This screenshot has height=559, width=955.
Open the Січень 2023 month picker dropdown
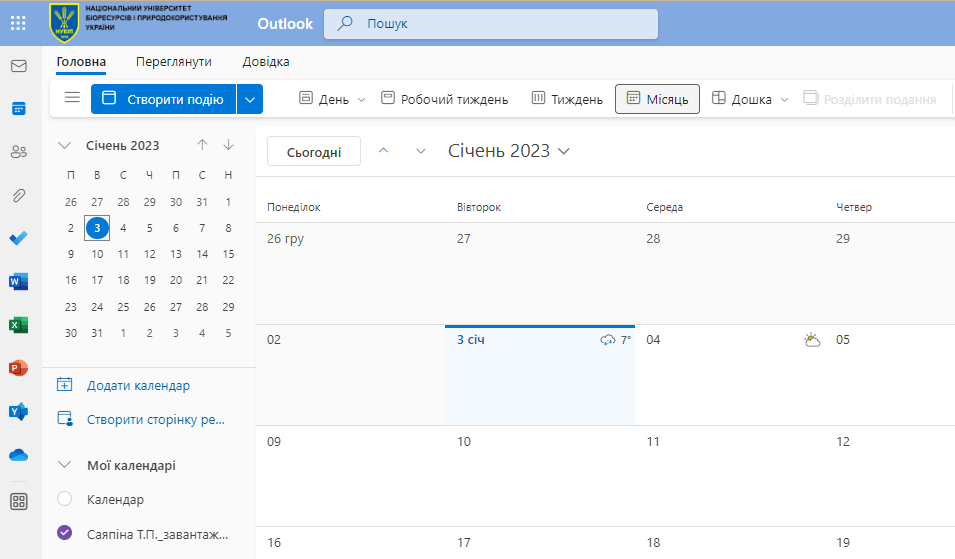[x=510, y=151]
